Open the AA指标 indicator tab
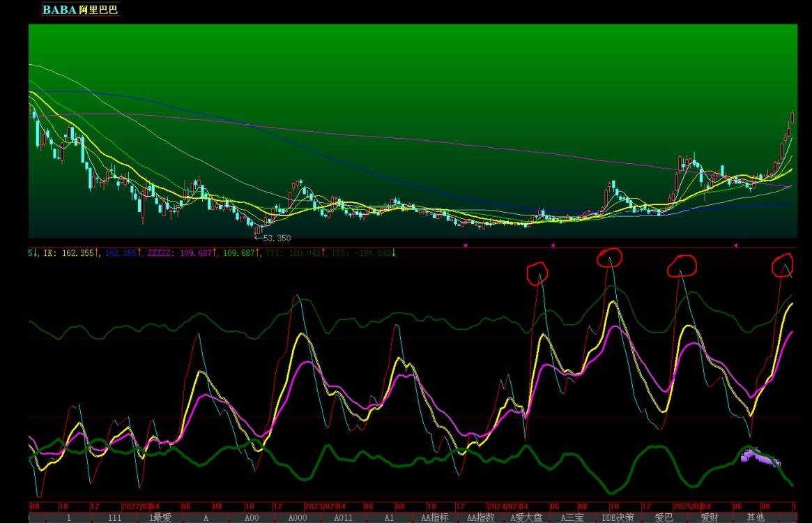This screenshot has height=523, width=812. pos(434,517)
